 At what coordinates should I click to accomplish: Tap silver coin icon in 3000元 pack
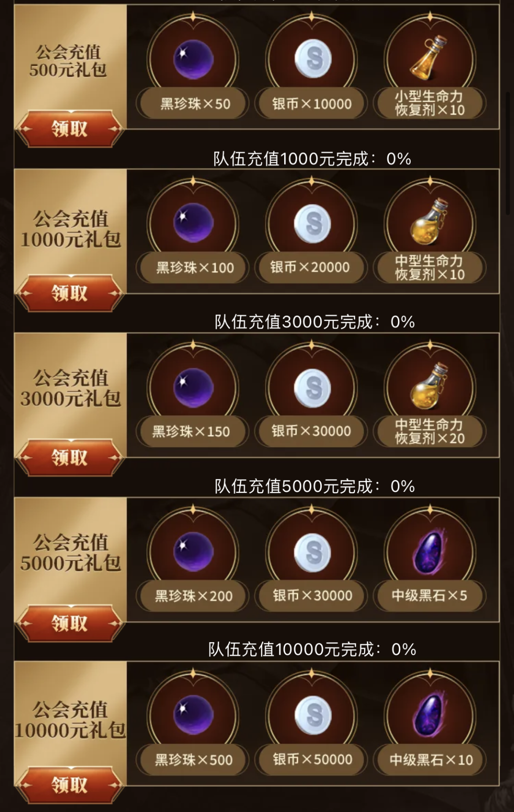tap(312, 387)
